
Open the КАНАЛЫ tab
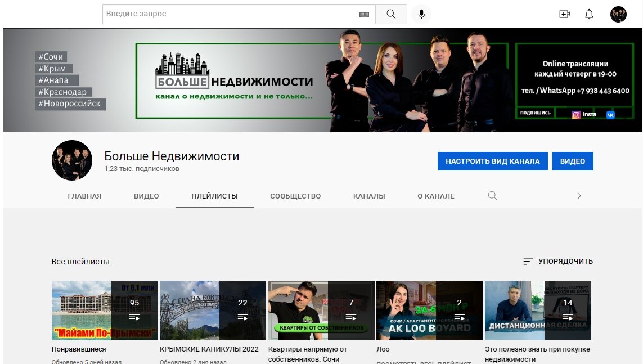coord(369,196)
